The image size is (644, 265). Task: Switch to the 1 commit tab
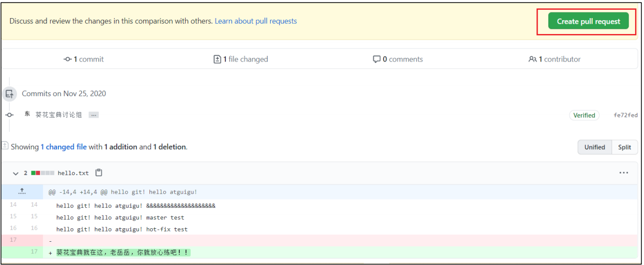pyautogui.click(x=83, y=59)
